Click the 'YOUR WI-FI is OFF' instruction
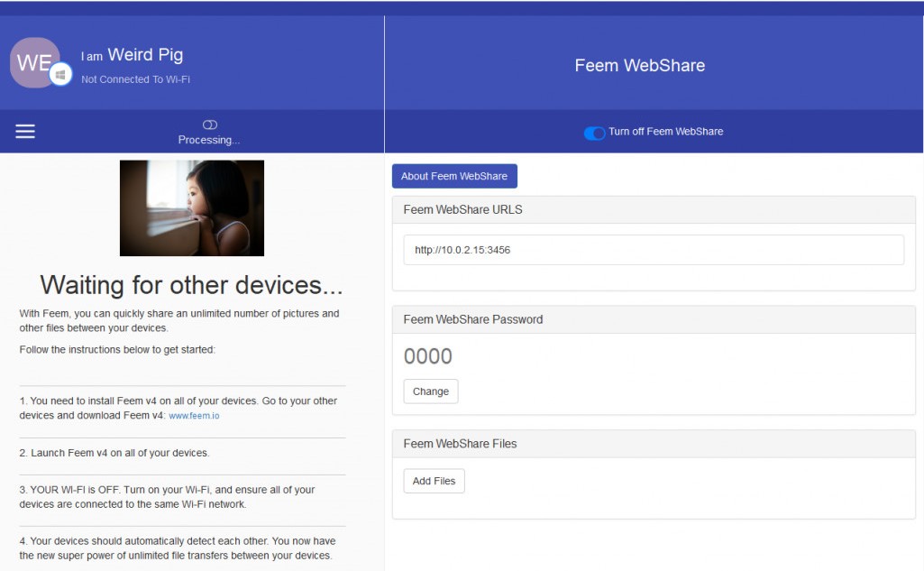Viewport: 924px width, 571px height. click(x=167, y=497)
